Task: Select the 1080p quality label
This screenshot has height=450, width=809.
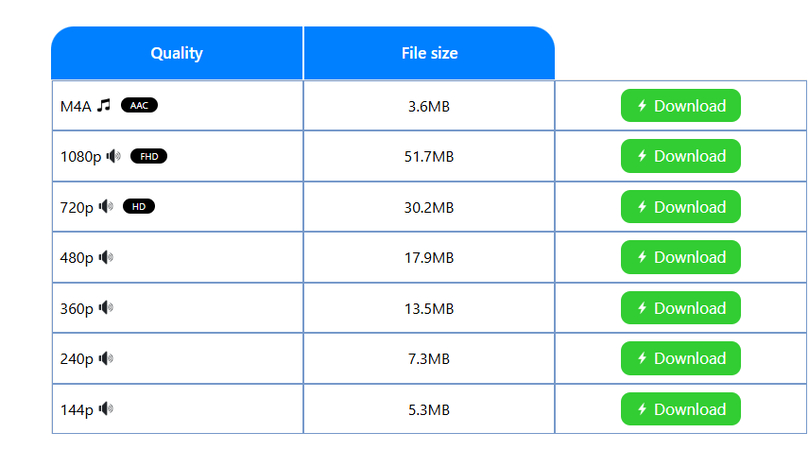Action: pos(80,157)
